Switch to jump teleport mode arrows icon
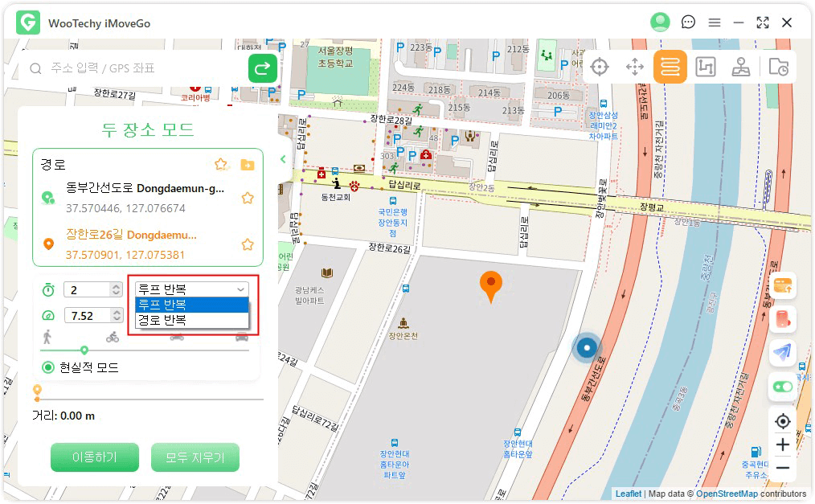815x504 pixels. 635,68
